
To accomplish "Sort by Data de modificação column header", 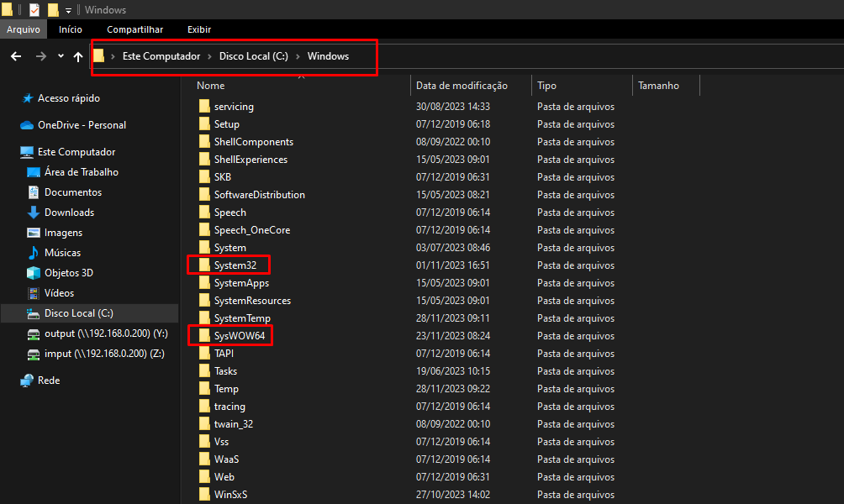I will (462, 86).
